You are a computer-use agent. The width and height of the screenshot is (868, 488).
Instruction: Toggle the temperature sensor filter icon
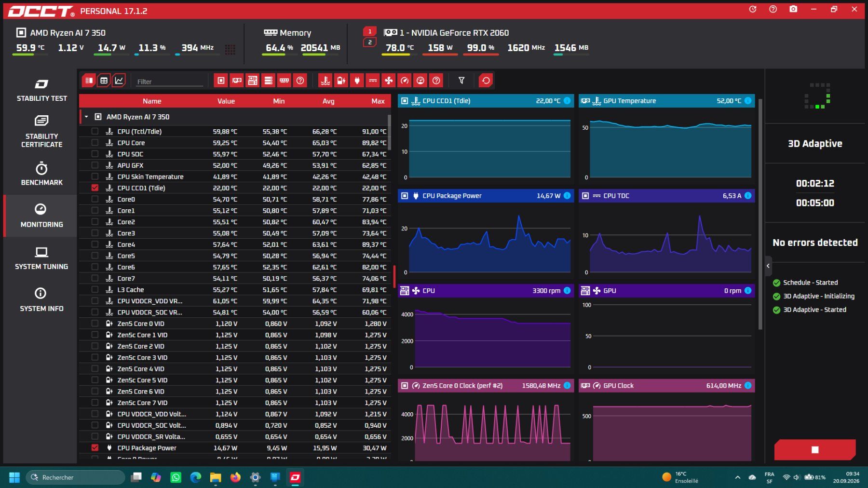tap(325, 81)
